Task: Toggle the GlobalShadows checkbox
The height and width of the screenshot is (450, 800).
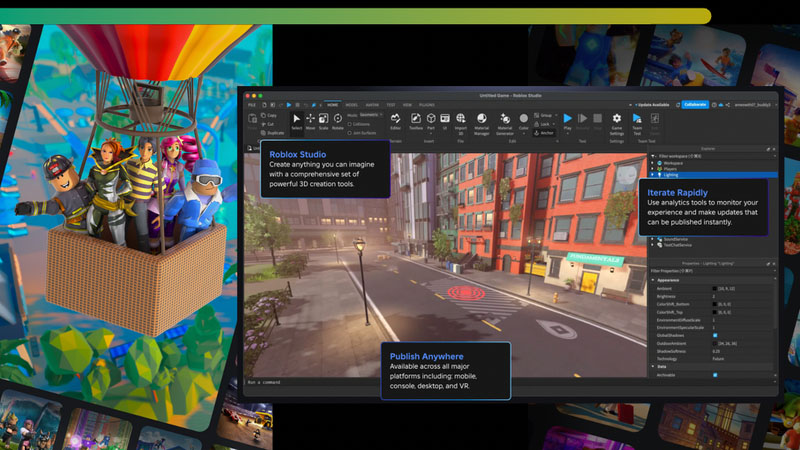Action: (715, 335)
